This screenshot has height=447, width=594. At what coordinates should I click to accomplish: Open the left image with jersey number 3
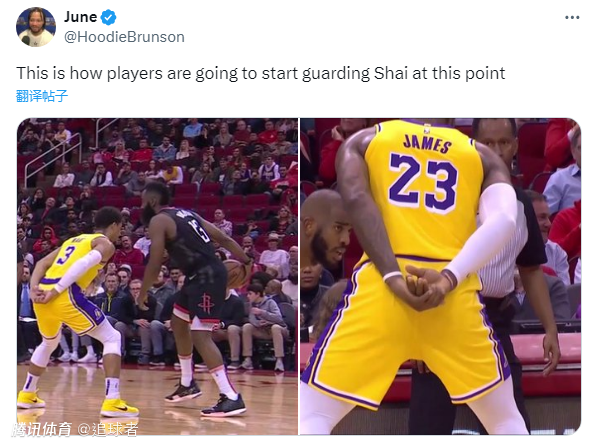[x=157, y=277]
